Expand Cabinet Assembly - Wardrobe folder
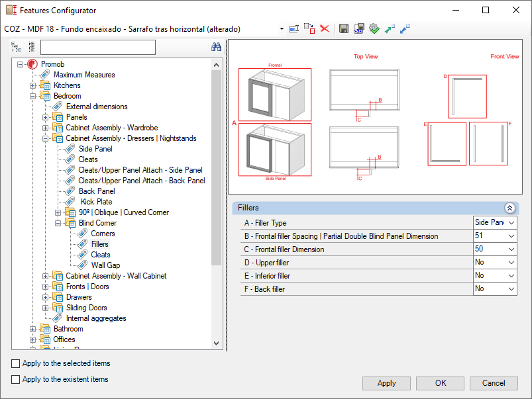This screenshot has height=399, width=532. [45, 128]
